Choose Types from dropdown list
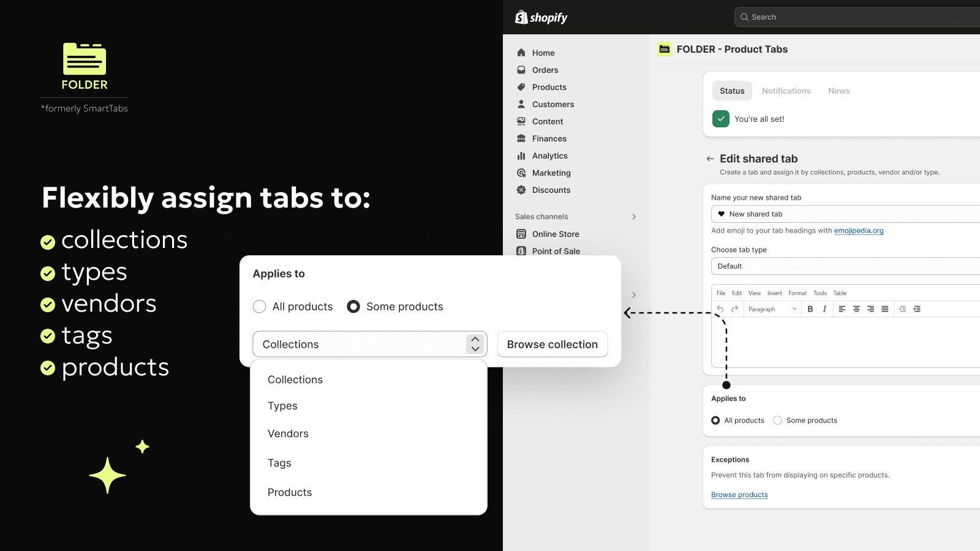 coord(282,406)
